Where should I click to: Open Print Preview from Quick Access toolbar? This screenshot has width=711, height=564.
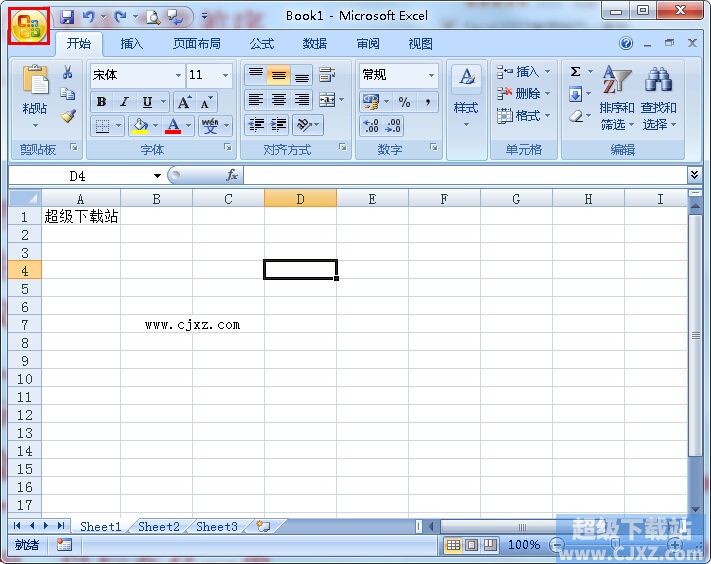[x=153, y=17]
